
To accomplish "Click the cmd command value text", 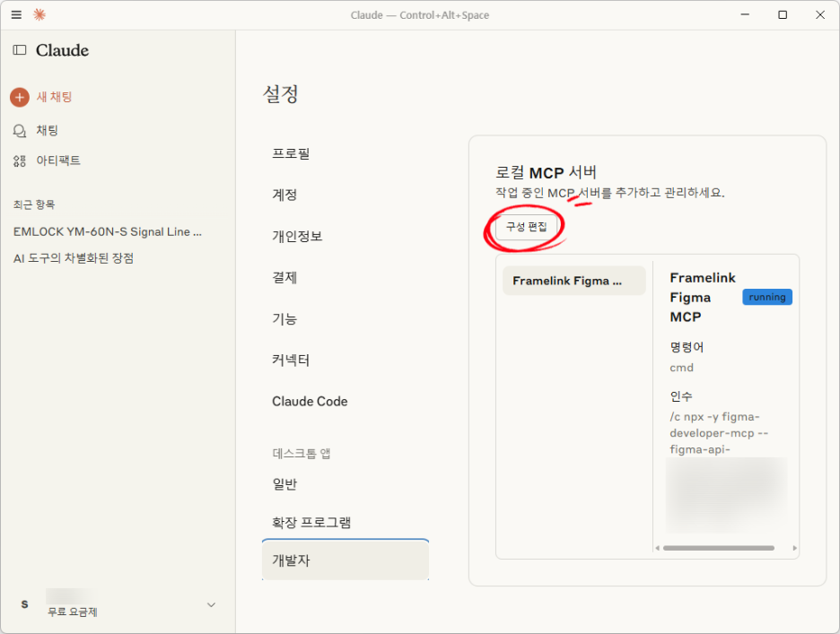I will point(681,368).
